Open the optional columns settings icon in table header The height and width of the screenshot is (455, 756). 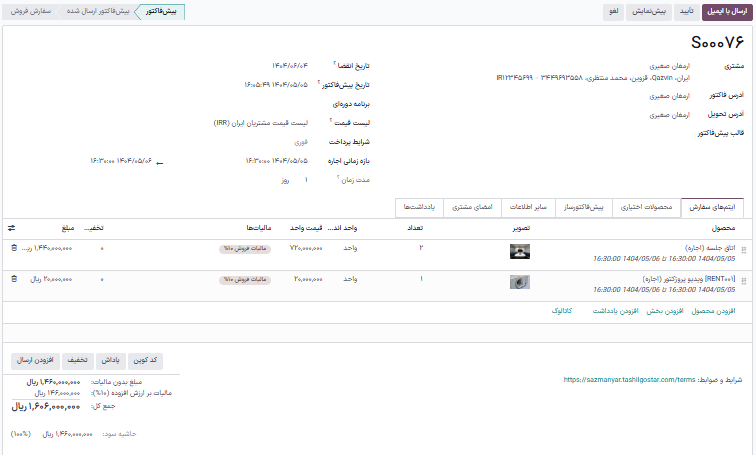coord(12,228)
